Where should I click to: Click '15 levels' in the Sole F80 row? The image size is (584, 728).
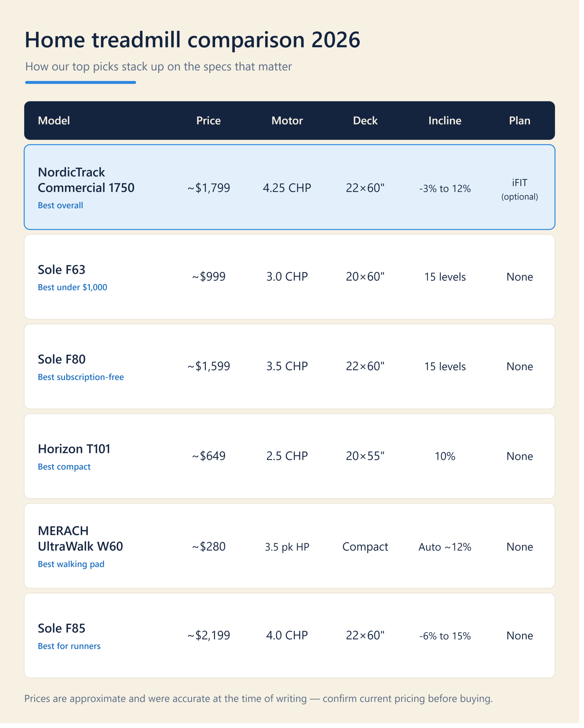tap(449, 369)
